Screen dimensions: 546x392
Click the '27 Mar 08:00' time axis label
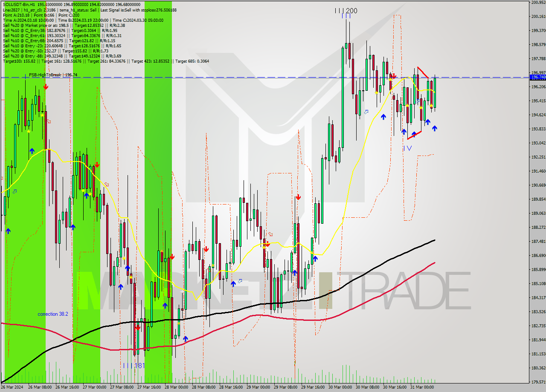(x=121, y=387)
